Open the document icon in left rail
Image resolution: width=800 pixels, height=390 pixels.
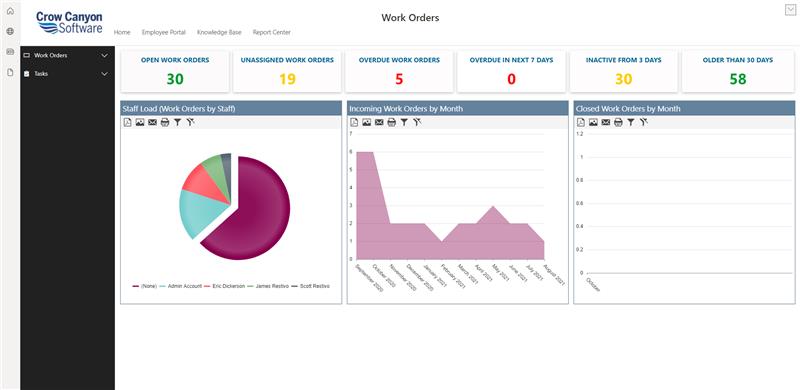pos(10,72)
